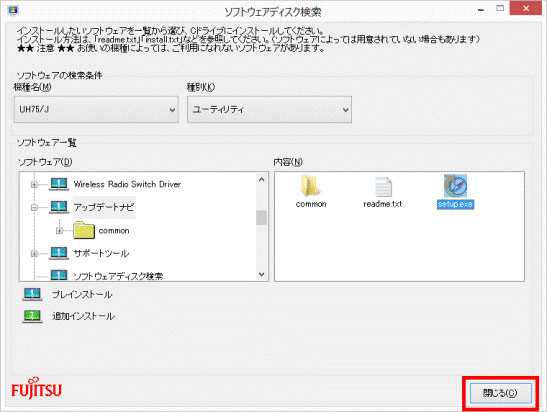
Task: Click the readme.txt file name
Action: pos(383,204)
